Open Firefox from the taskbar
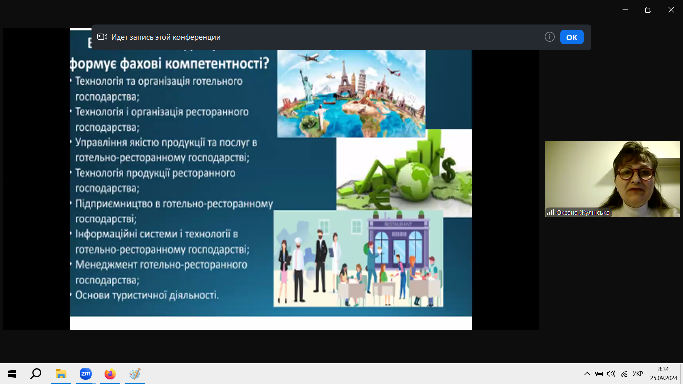683x384 pixels. coord(110,374)
